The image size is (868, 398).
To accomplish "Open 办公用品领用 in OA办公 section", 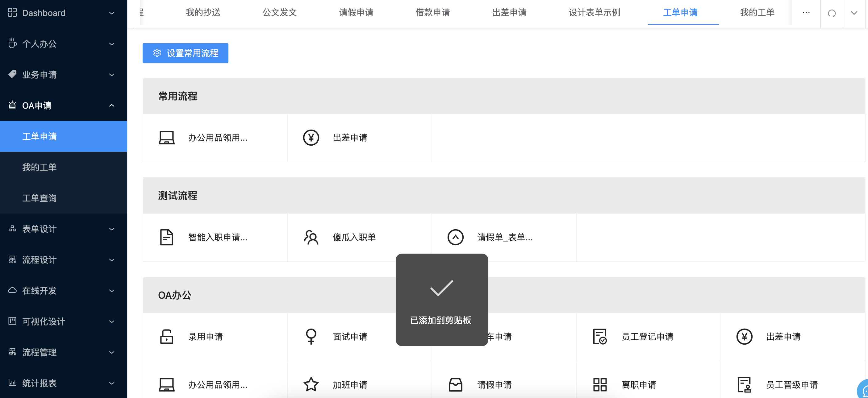I will 215,384.
